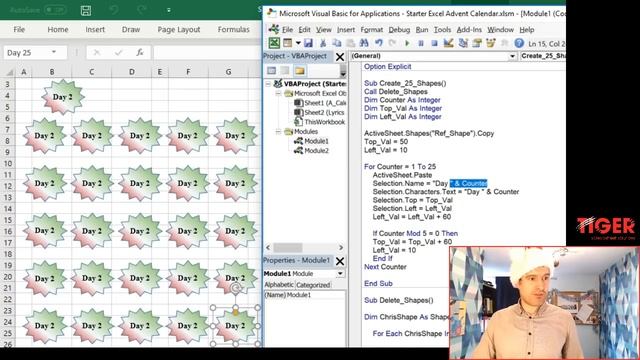640x360 pixels.
Task: Toggle Folders icon in Project panel
Action: 300,71
